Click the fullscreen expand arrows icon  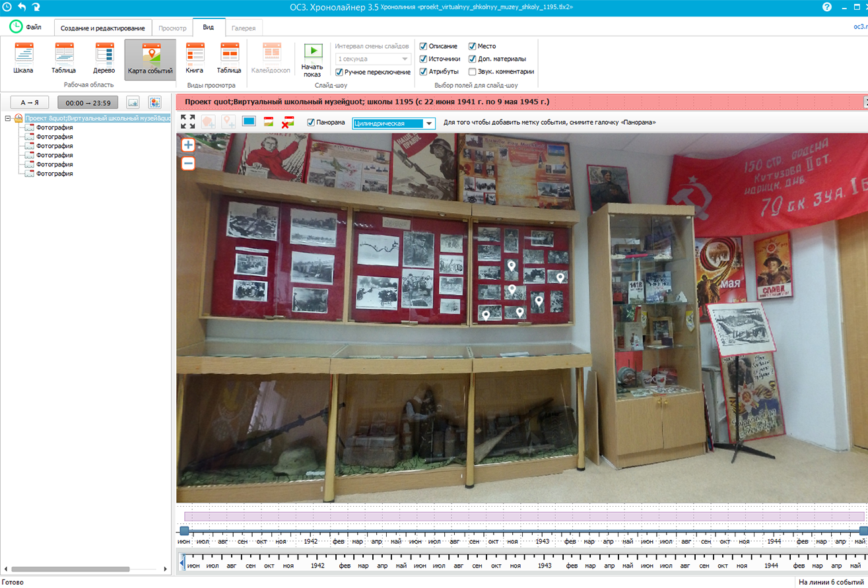[187, 122]
